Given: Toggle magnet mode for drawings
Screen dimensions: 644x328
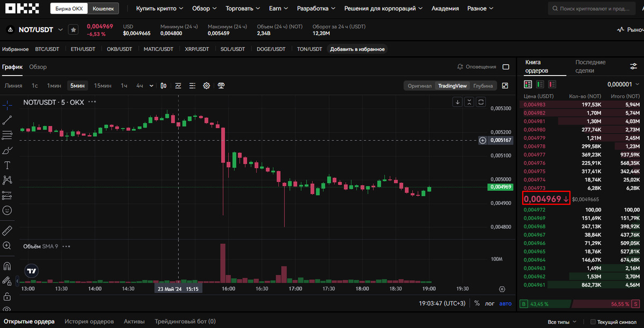Looking at the screenshot, I should (8, 265).
